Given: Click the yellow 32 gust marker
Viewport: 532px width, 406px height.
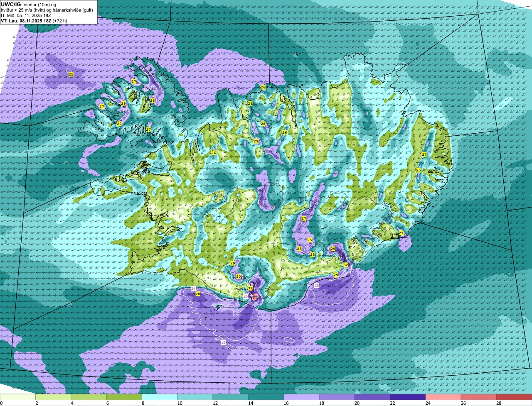Looking at the screenshot, I should pyautogui.click(x=346, y=265).
